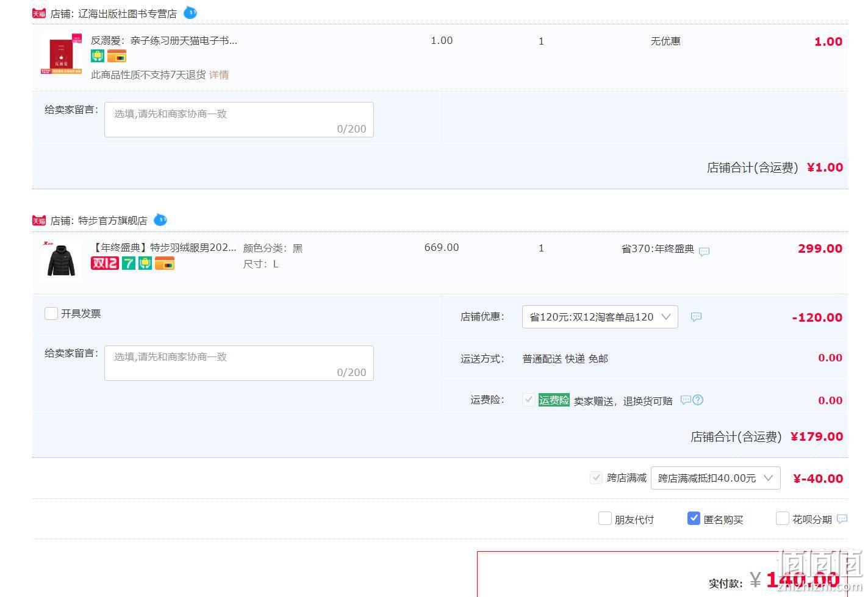Open the Wangwang chat icon for 特步官方旗舰店

160,220
